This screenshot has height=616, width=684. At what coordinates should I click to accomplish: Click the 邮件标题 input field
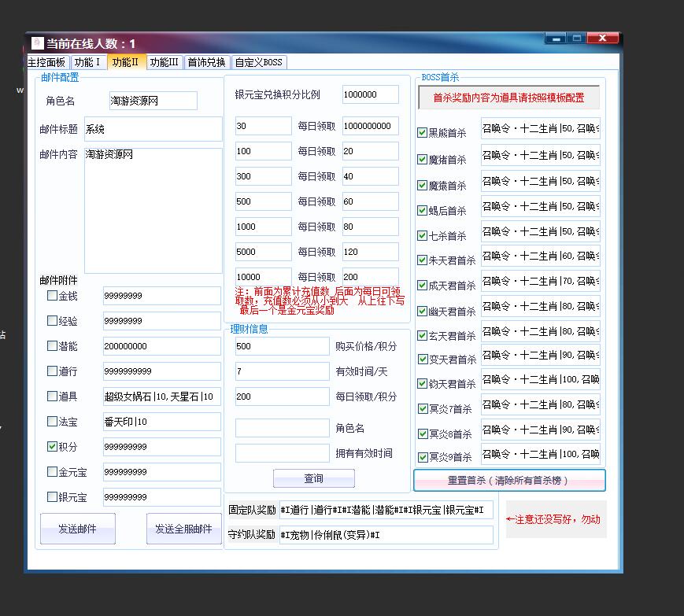153,129
